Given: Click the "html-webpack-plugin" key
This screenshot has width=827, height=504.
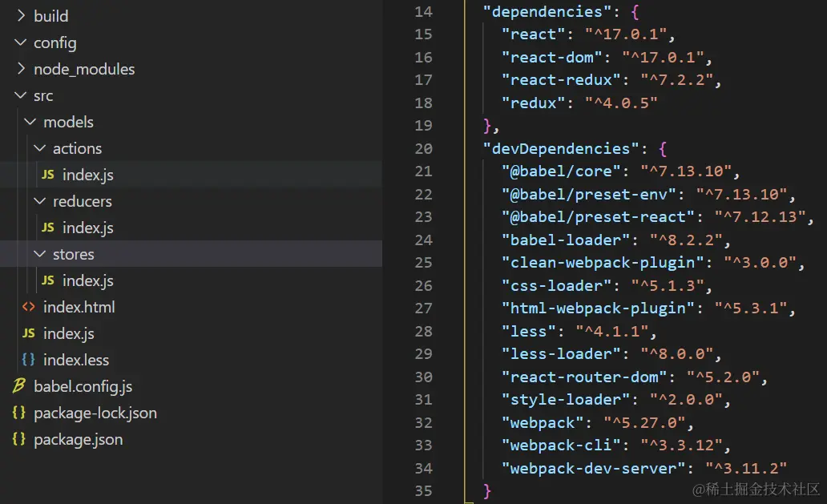Looking at the screenshot, I should (598, 308).
